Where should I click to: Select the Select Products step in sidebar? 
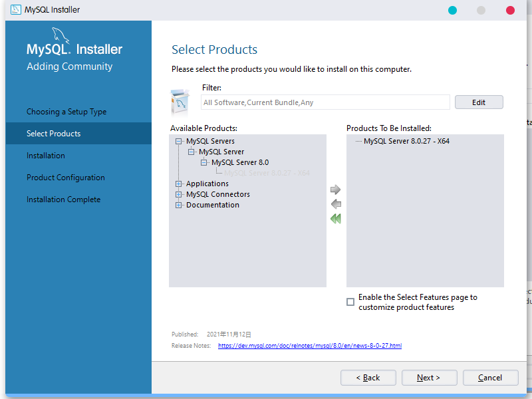click(x=78, y=134)
